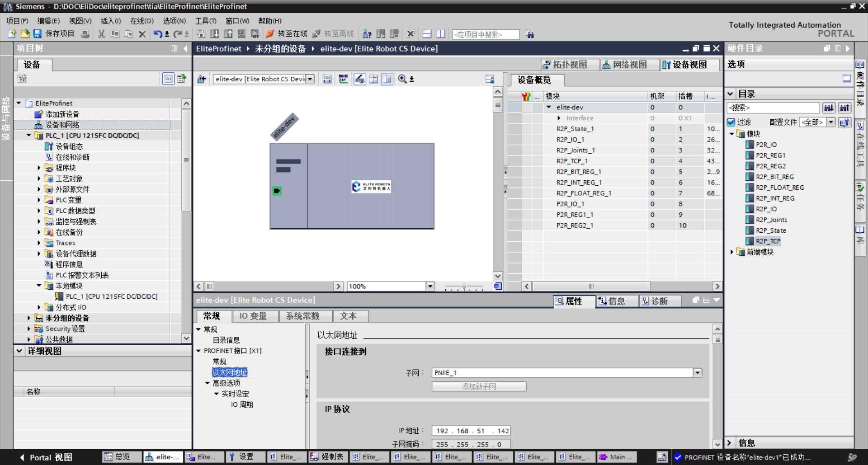This screenshot has height=465, width=868.
Task: Click the zoom magnifier icon in device view
Action: (x=402, y=79)
